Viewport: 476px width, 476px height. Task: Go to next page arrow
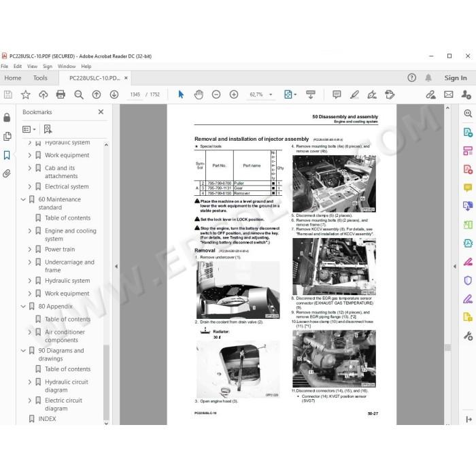click(x=114, y=95)
